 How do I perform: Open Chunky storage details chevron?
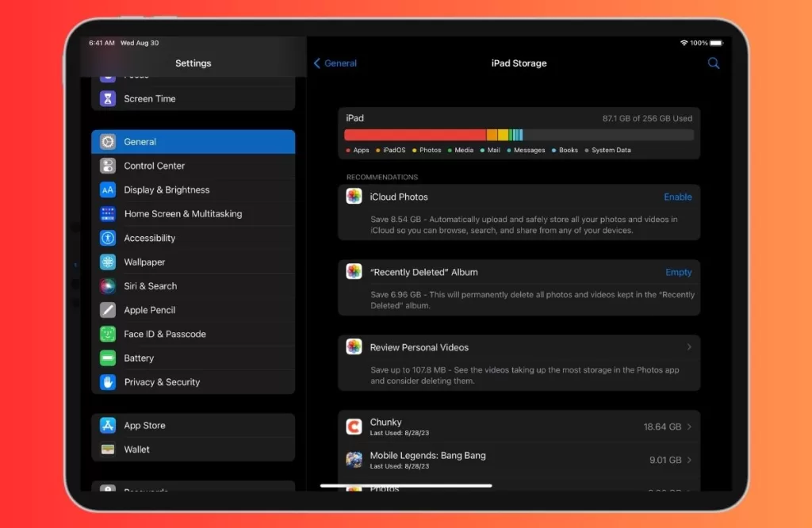pyautogui.click(x=689, y=427)
